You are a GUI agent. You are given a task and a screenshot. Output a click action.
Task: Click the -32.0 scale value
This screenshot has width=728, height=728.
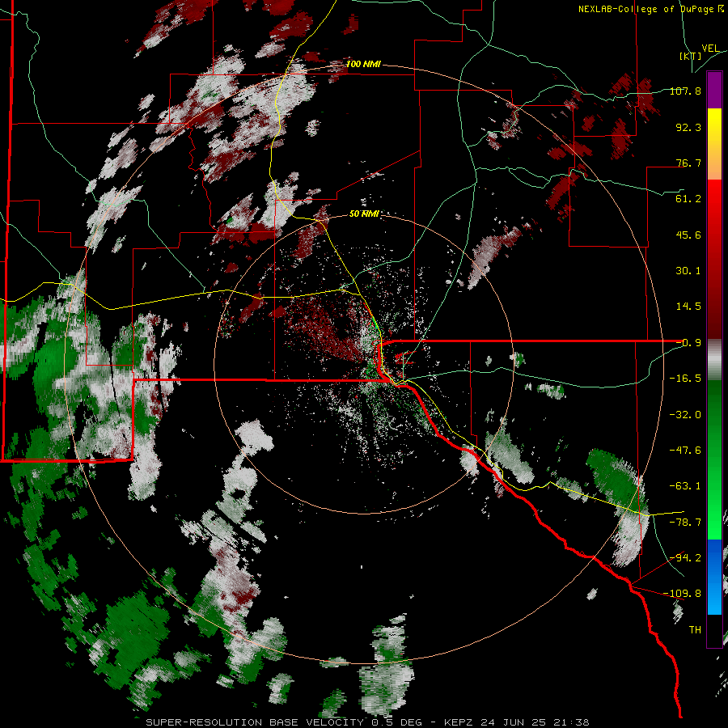click(685, 415)
